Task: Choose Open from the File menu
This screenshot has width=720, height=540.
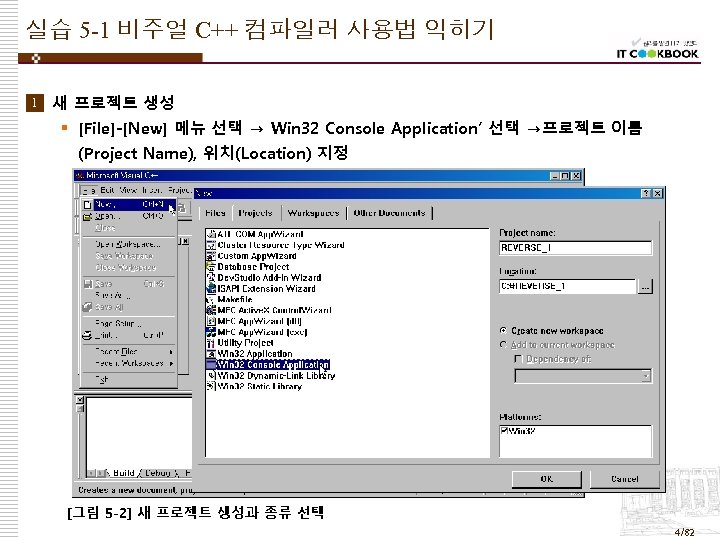Action: tap(129, 216)
